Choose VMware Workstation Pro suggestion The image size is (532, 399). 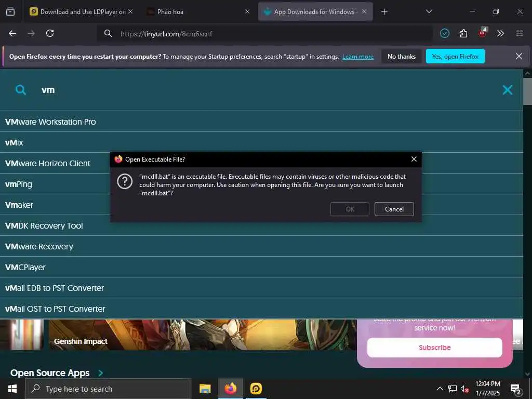pyautogui.click(x=261, y=122)
